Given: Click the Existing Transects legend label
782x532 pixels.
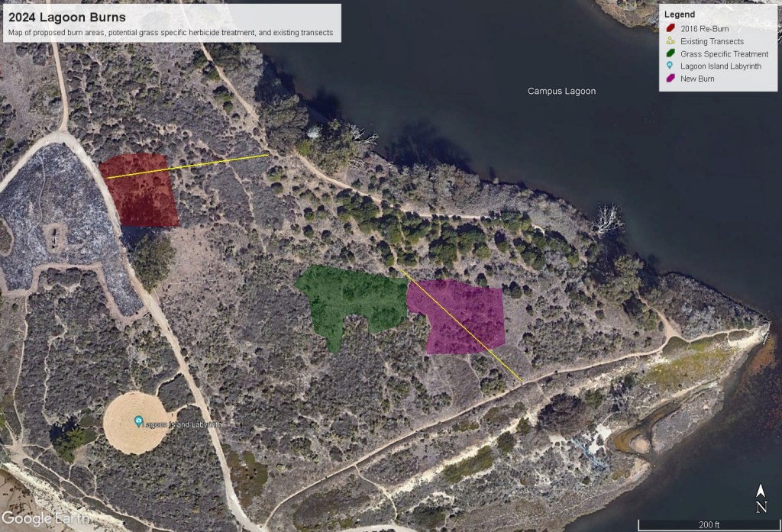Looking at the screenshot, I should point(712,42).
